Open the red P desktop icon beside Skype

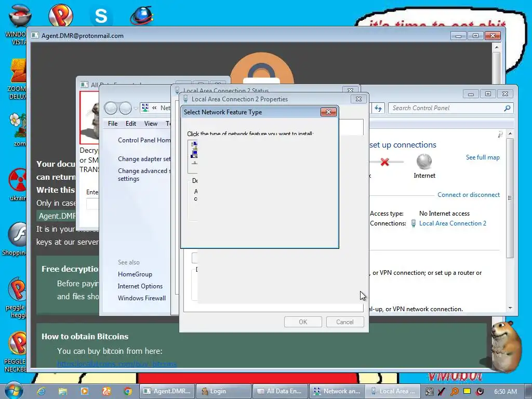click(x=60, y=15)
